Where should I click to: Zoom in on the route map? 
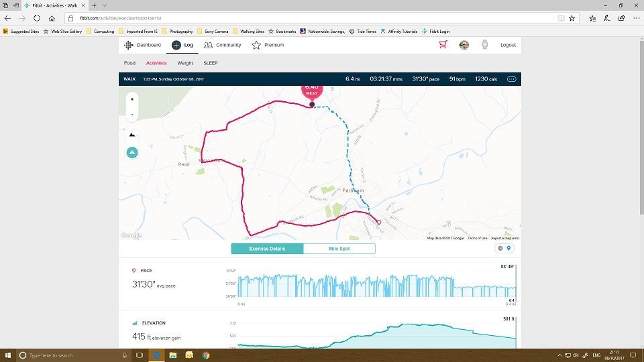pyautogui.click(x=131, y=99)
